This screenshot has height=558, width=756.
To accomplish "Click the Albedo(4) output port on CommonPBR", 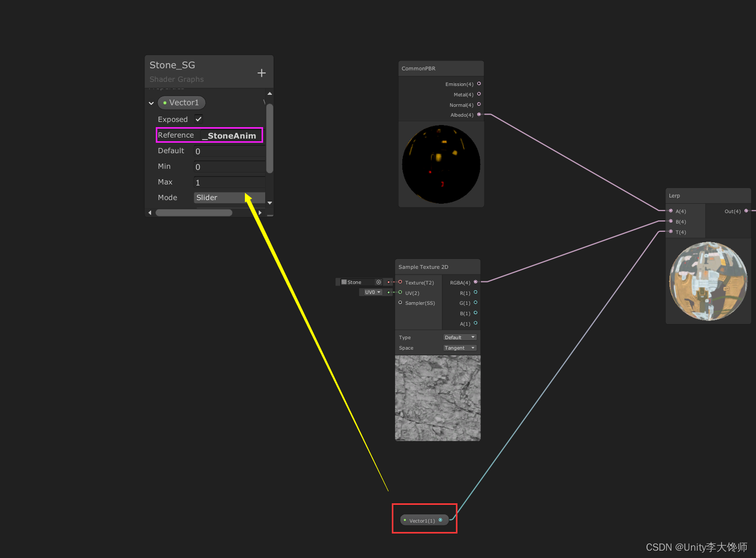I will (x=479, y=115).
